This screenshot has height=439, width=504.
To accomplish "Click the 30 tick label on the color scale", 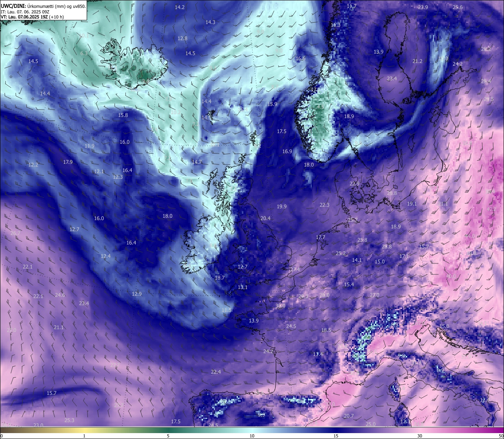I will [420, 436].
